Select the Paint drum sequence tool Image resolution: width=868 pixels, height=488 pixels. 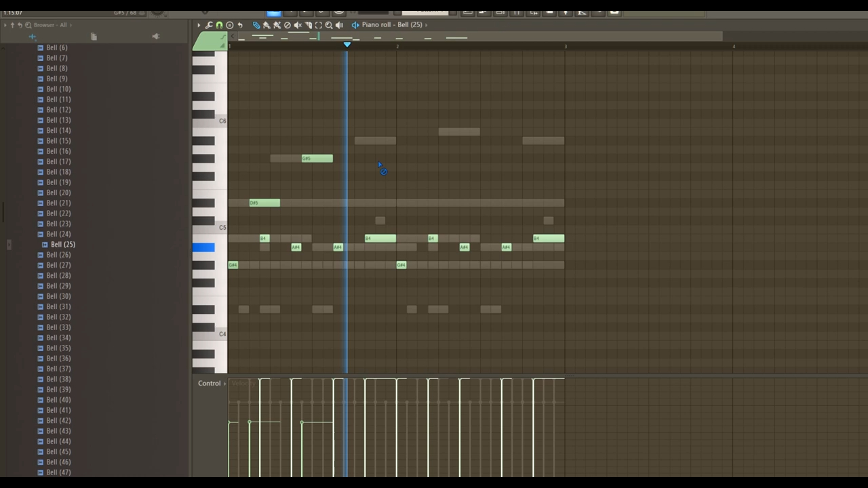[x=277, y=25]
